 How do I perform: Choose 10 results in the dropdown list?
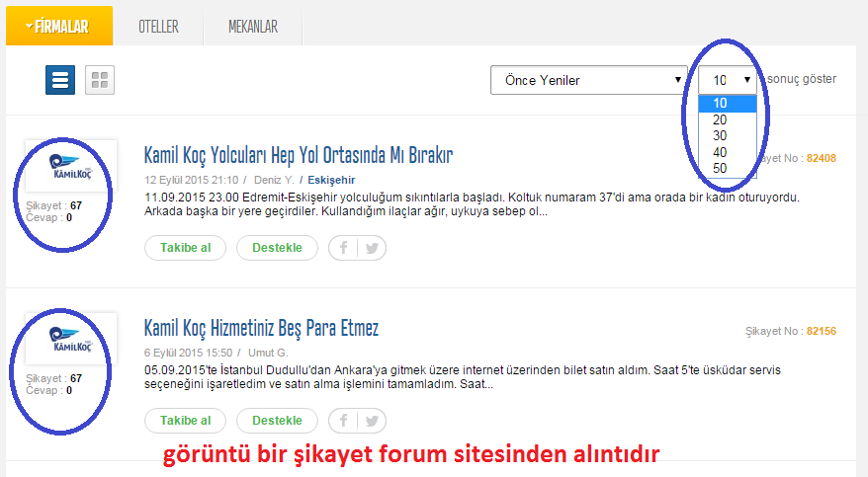click(x=728, y=104)
